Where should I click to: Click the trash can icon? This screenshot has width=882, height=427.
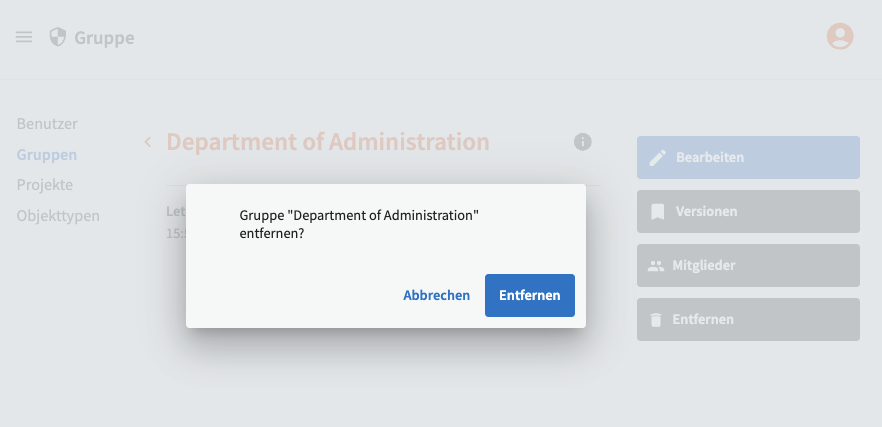pyautogui.click(x=656, y=320)
